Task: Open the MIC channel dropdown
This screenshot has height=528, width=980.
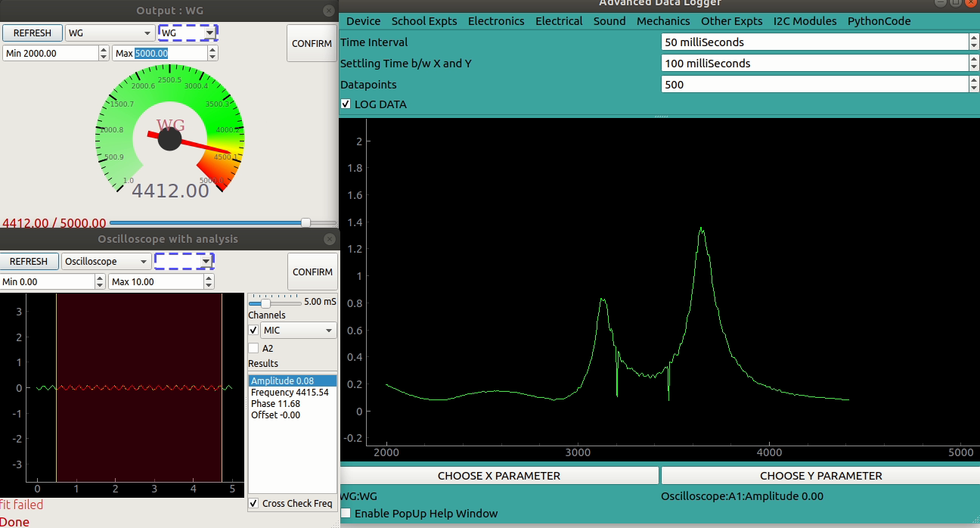Action: click(298, 331)
